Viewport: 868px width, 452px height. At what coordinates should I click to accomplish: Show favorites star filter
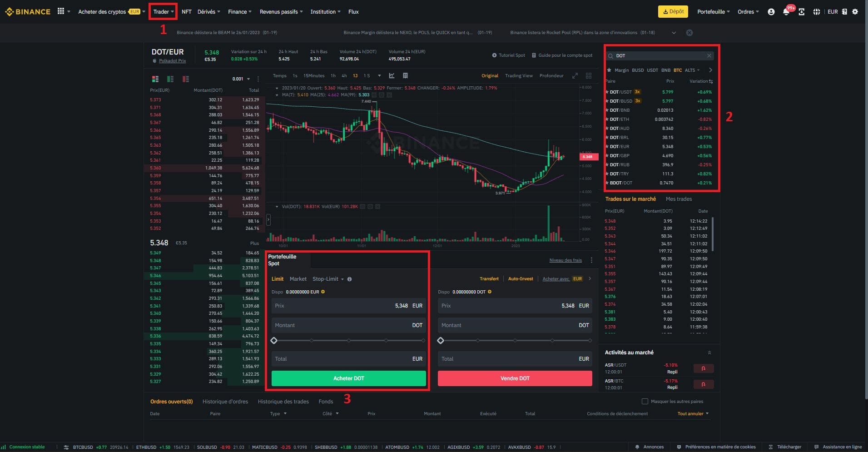[x=609, y=70]
